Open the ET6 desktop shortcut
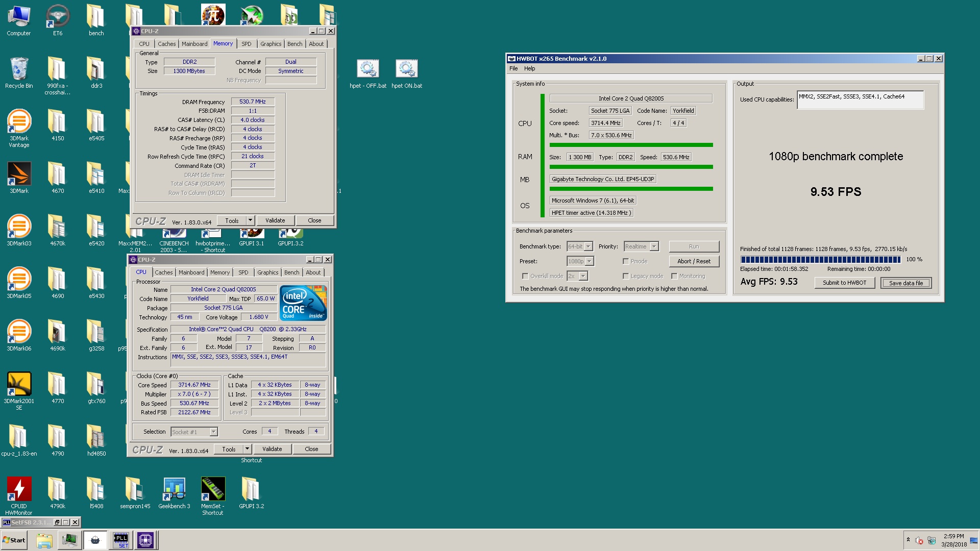Viewport: 980px width, 551px height. coord(58,20)
